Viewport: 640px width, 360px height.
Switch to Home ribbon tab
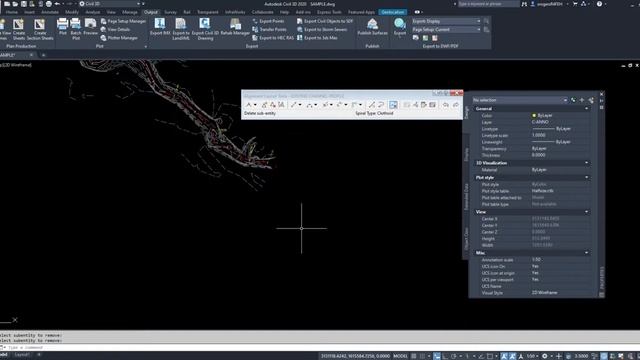point(12,12)
